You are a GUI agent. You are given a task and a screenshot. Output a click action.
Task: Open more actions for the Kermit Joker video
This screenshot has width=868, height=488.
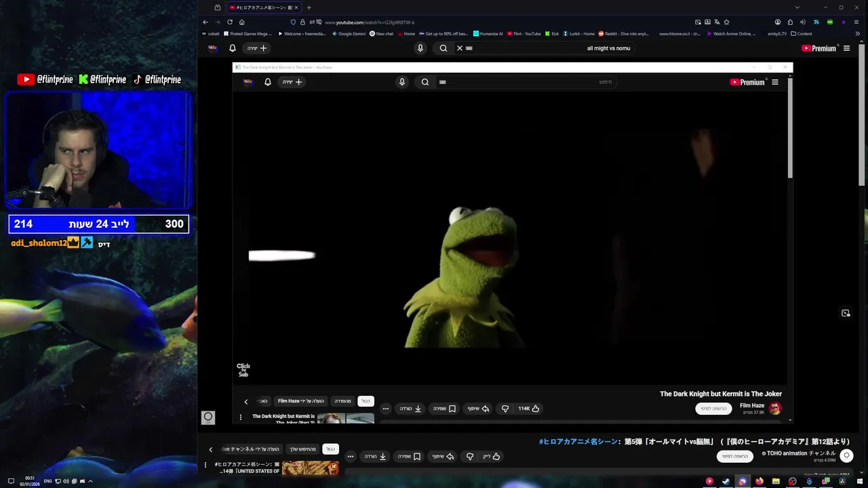click(x=385, y=409)
